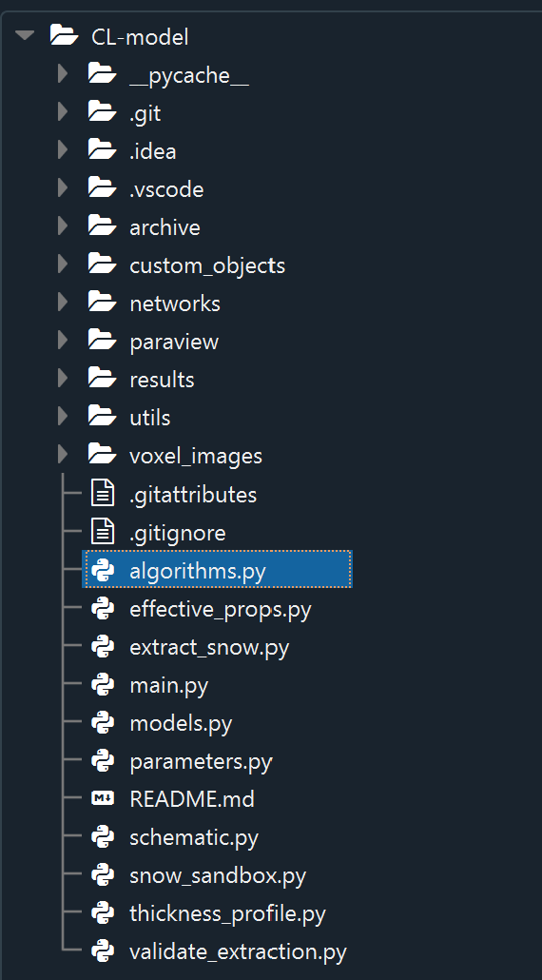Viewport: 542px width, 980px height.
Task: Collapse the CL-model root folder arrow
Action: click(25, 35)
